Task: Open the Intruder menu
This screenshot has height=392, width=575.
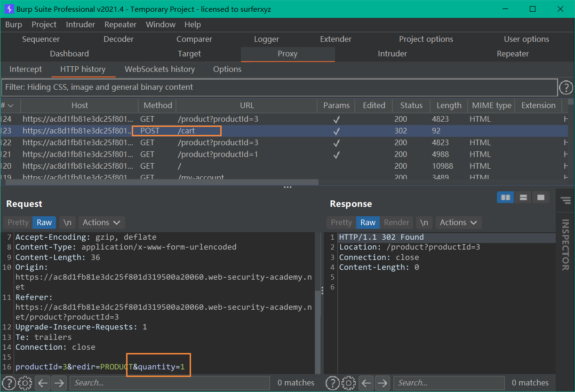Action: click(80, 24)
